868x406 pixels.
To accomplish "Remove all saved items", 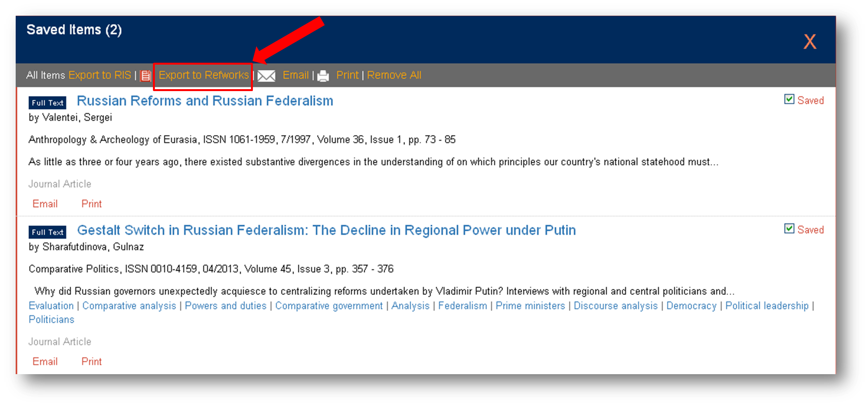I will (x=394, y=75).
